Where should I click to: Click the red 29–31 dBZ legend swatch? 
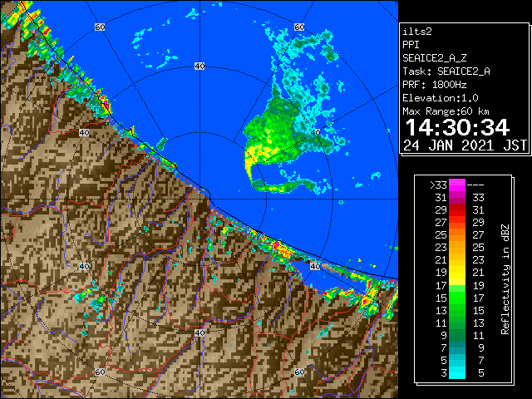coord(457,210)
